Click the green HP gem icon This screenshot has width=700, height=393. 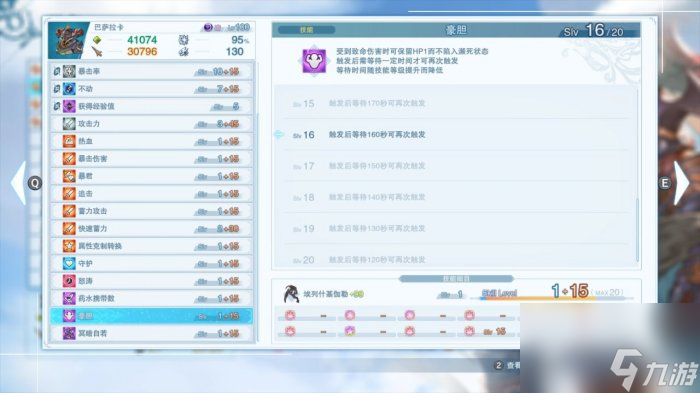pyautogui.click(x=97, y=40)
